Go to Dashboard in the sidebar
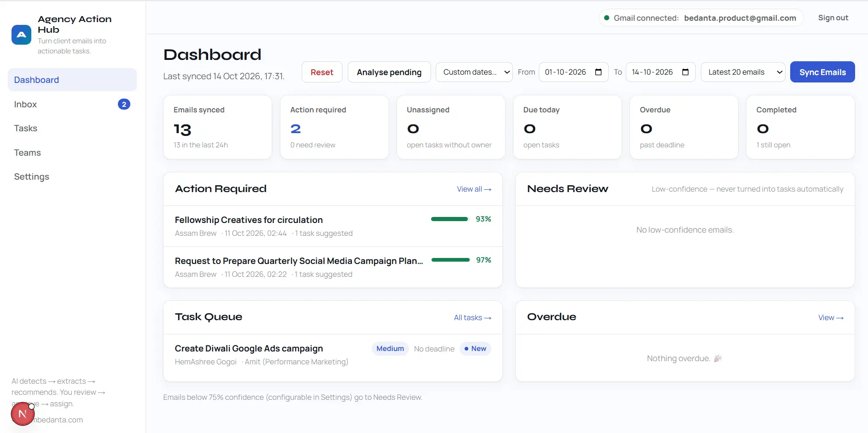 [x=72, y=80]
